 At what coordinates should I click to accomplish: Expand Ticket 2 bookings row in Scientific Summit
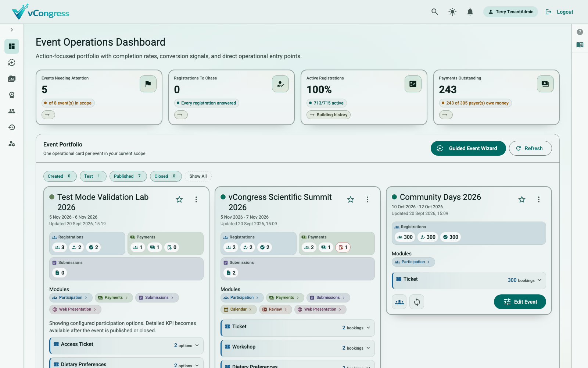pos(298,328)
